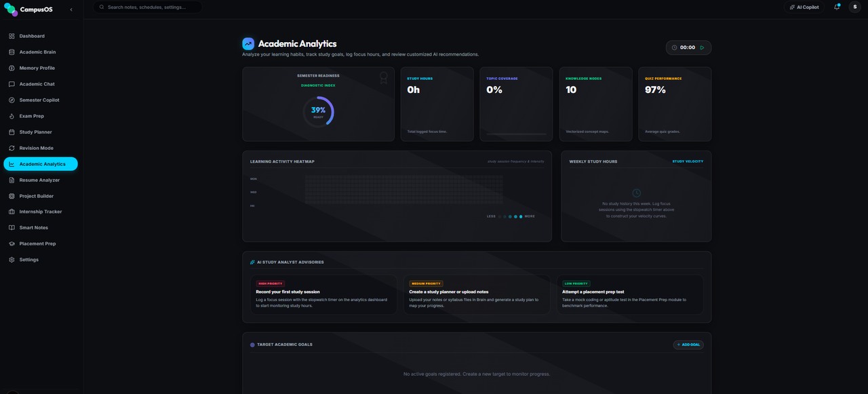Open Internship Tracker in sidebar
Image resolution: width=868 pixels, height=394 pixels.
pyautogui.click(x=41, y=212)
